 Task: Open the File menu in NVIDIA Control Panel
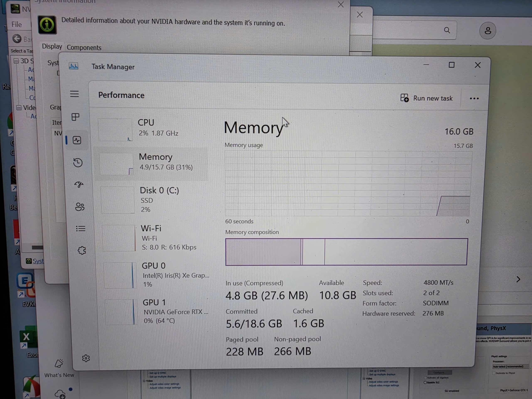point(17,24)
